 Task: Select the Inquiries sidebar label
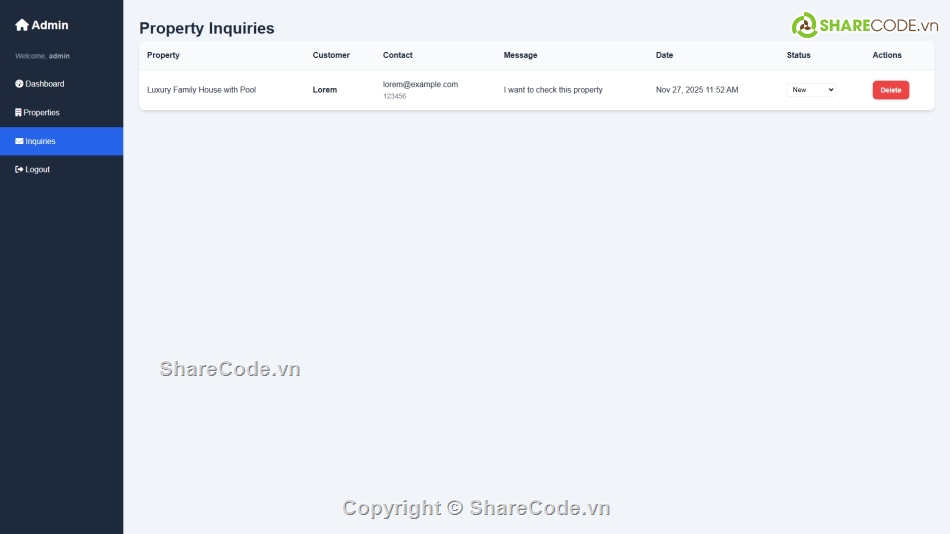(41, 142)
